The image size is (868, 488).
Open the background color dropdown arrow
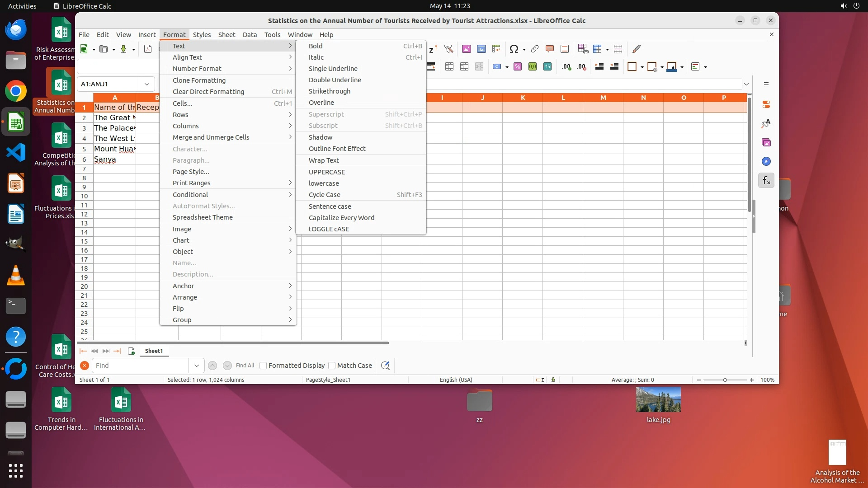point(682,67)
